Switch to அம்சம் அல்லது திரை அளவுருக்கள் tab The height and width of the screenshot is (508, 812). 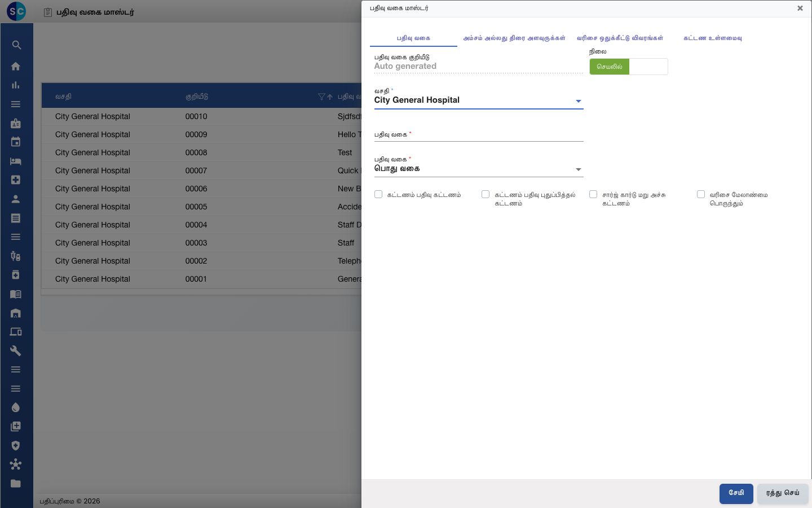click(x=514, y=38)
